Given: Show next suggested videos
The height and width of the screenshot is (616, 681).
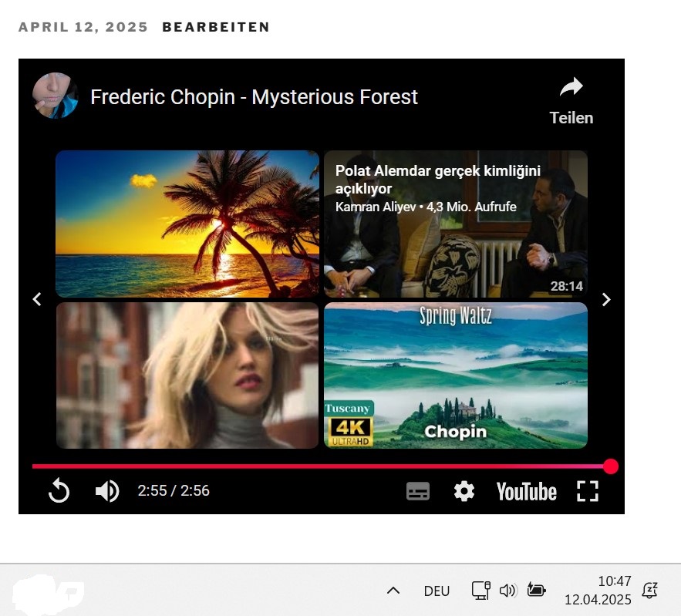Looking at the screenshot, I should [606, 299].
